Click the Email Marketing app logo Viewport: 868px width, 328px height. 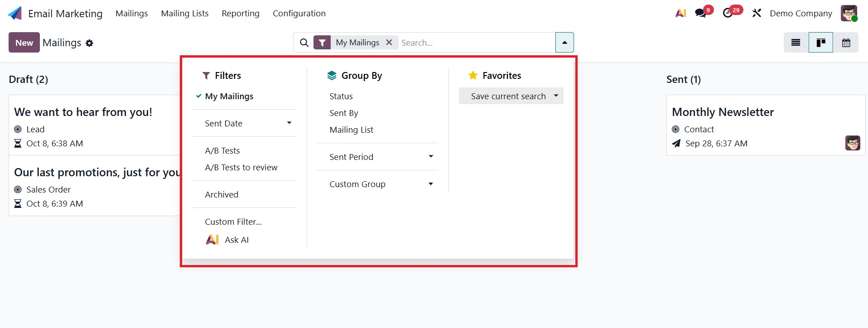(x=15, y=14)
